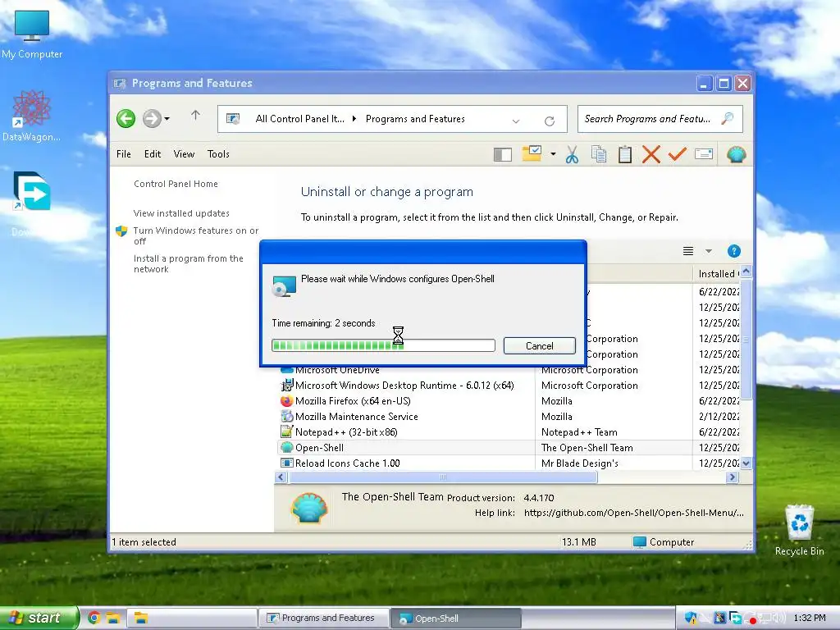Click the red X Delete toolbar icon
840x630 pixels.
(x=651, y=154)
